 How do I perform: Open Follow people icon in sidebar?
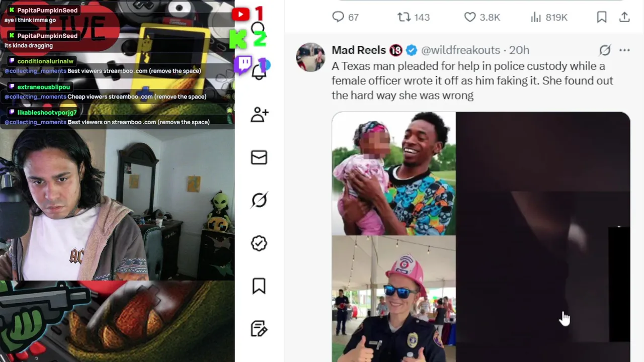(259, 115)
